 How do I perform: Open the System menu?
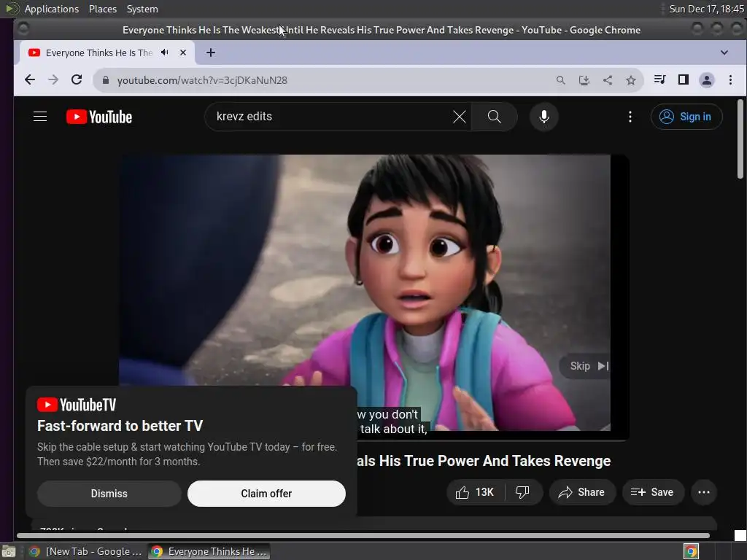click(x=142, y=9)
